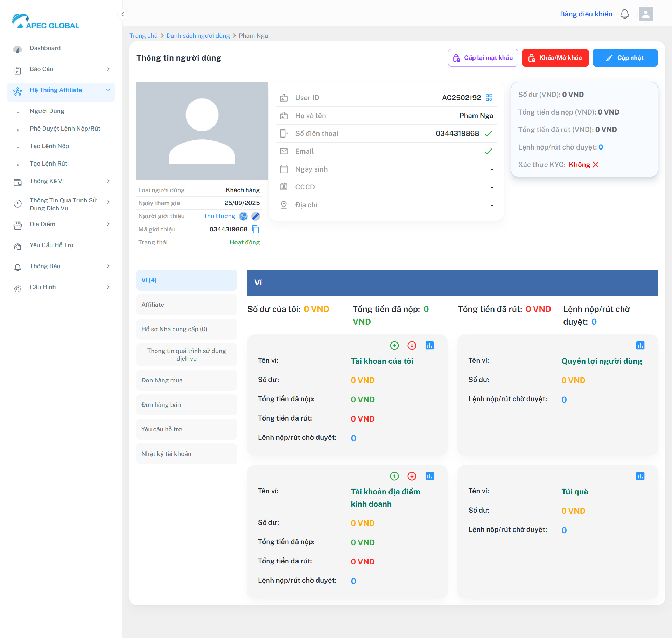Click the edit pencil icon next to Thu Hương
Viewport: 672px width, 638px height.
255,216
